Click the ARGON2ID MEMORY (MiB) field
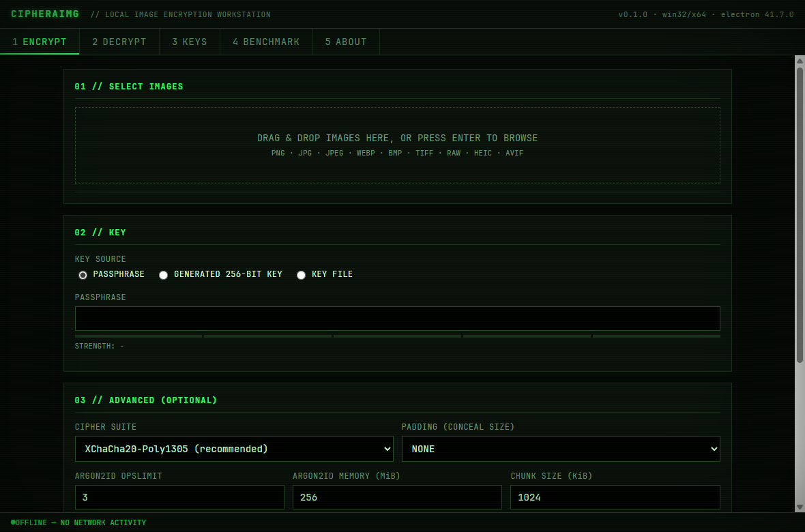805x532 pixels. (x=397, y=497)
